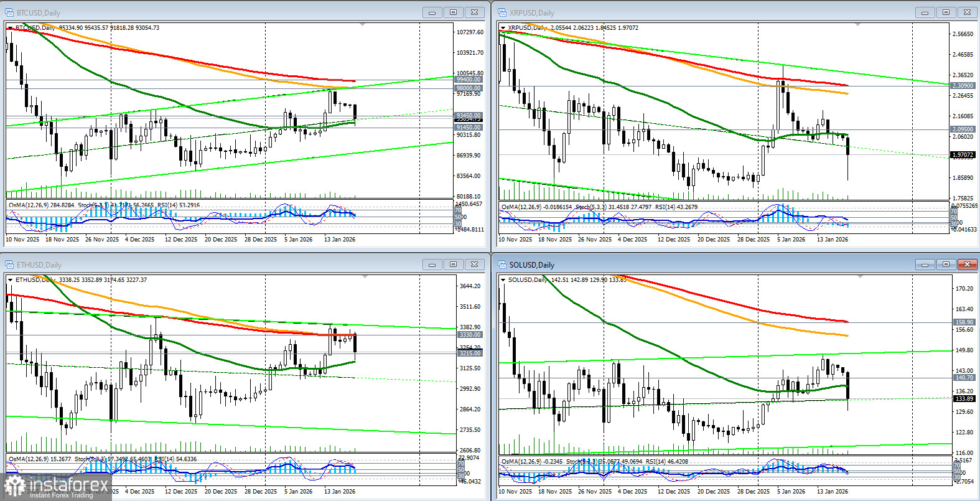This screenshot has height=501, width=980.
Task: Click the ETHUSD,Daily window title text
Action: 39,265
